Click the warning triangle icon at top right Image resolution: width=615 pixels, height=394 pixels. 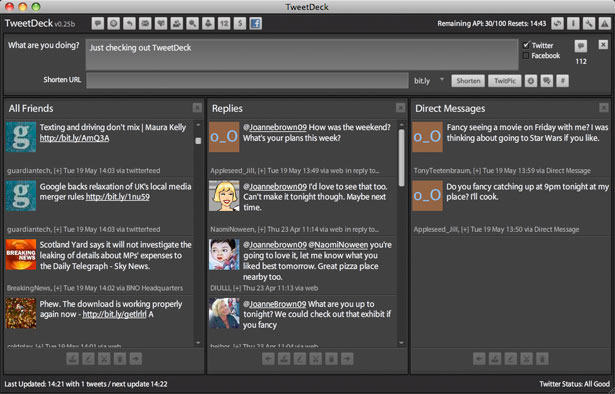point(604,24)
